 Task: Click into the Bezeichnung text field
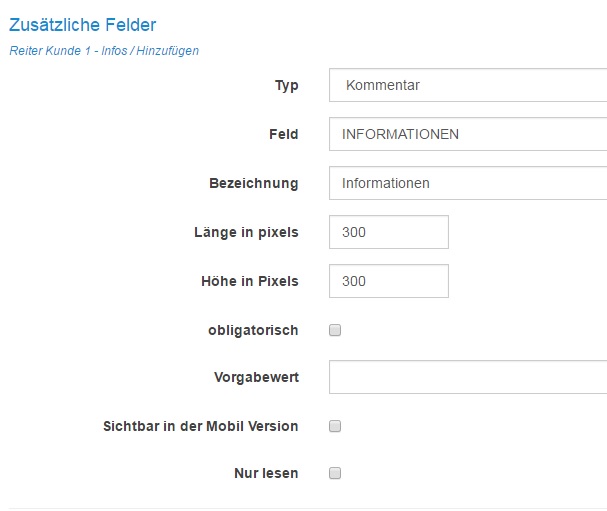tap(467, 183)
